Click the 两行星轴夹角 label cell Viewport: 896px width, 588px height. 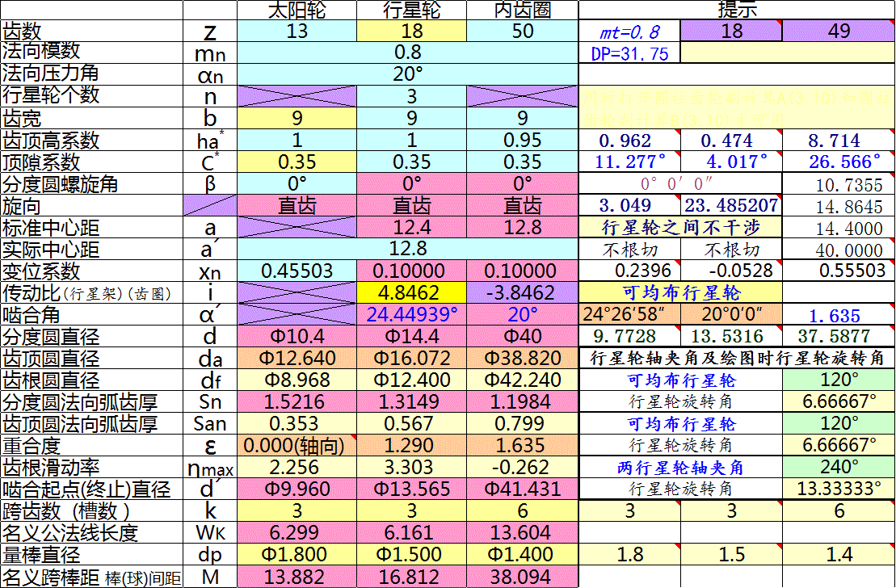(680, 467)
